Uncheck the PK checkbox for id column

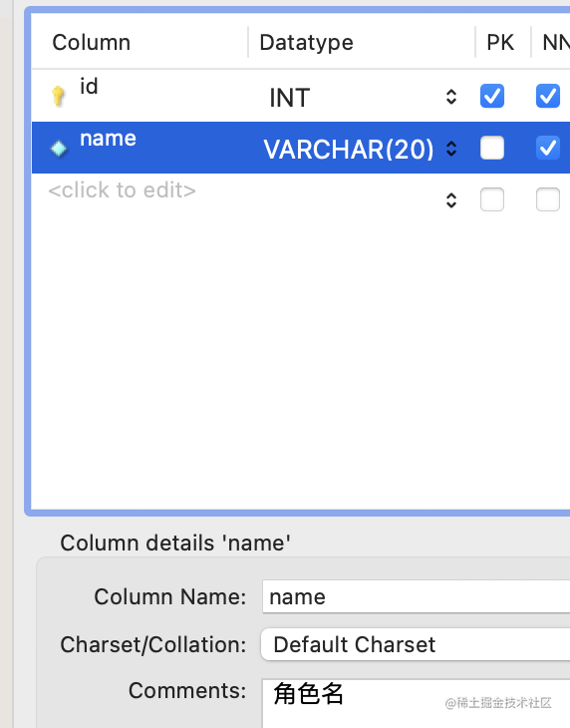click(x=492, y=96)
